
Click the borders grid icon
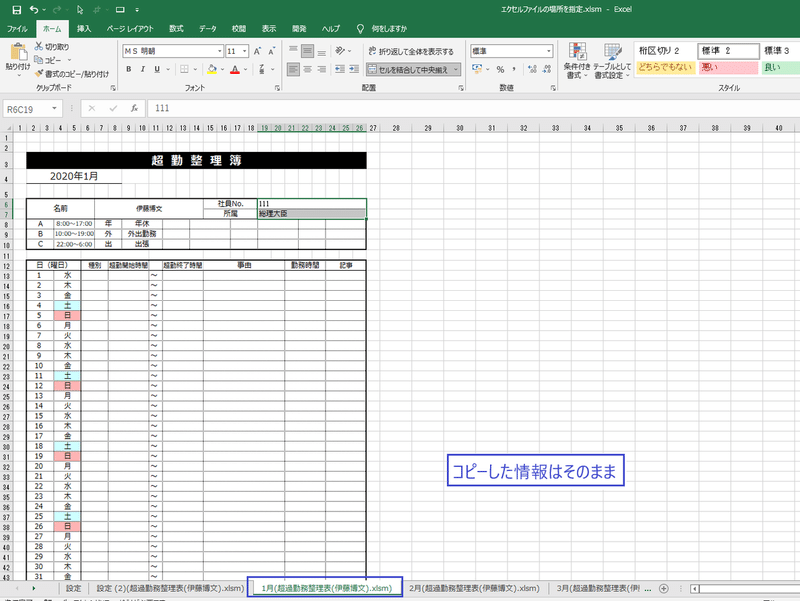pos(184,69)
